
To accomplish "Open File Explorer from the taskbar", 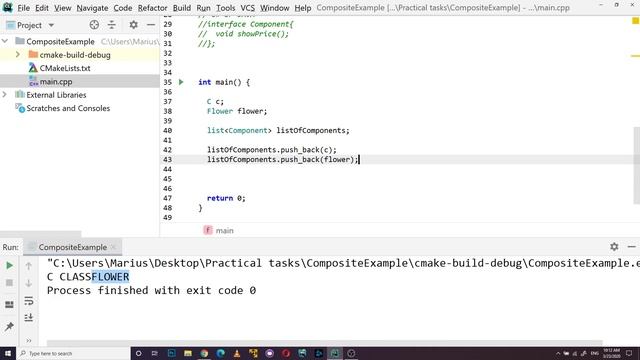I will tap(188, 353).
